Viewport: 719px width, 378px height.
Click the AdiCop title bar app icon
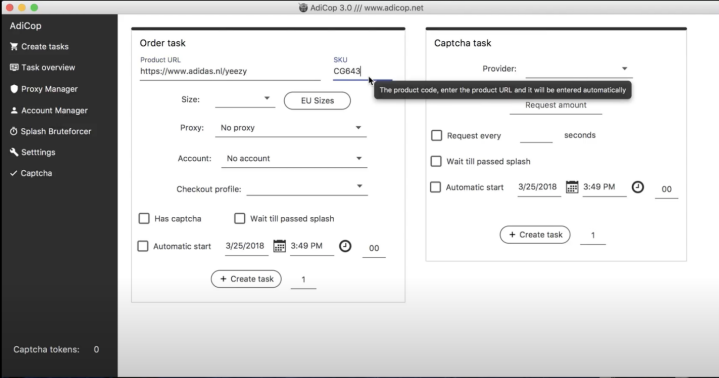pyautogui.click(x=303, y=7)
